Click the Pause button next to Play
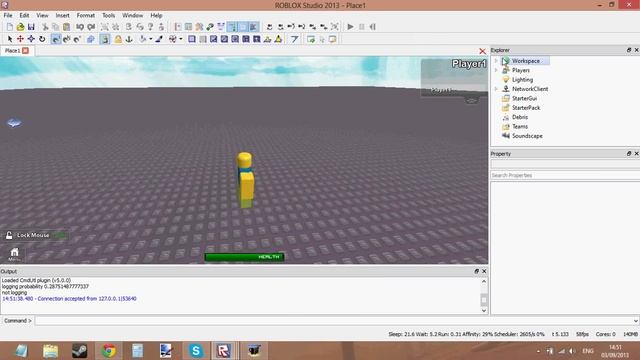 (x=362, y=27)
